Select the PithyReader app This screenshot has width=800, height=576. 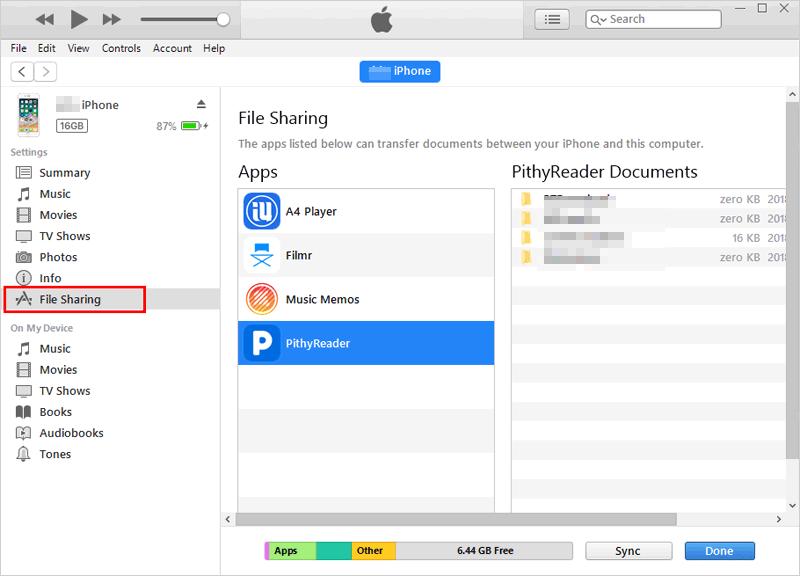(366, 343)
